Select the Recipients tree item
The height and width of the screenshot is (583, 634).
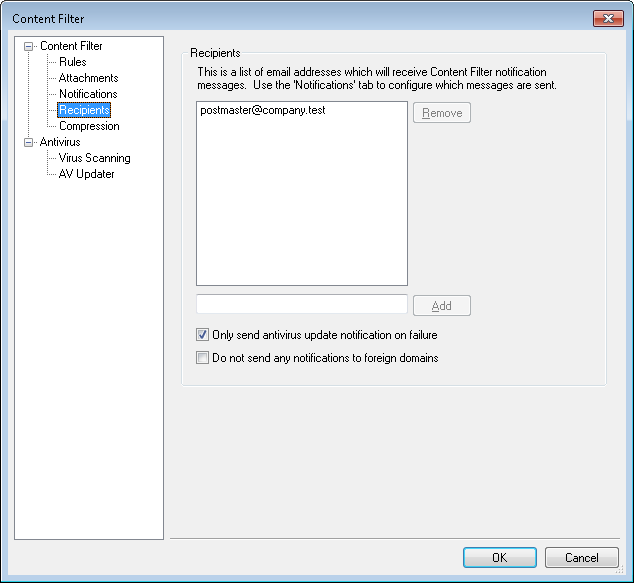click(x=84, y=110)
